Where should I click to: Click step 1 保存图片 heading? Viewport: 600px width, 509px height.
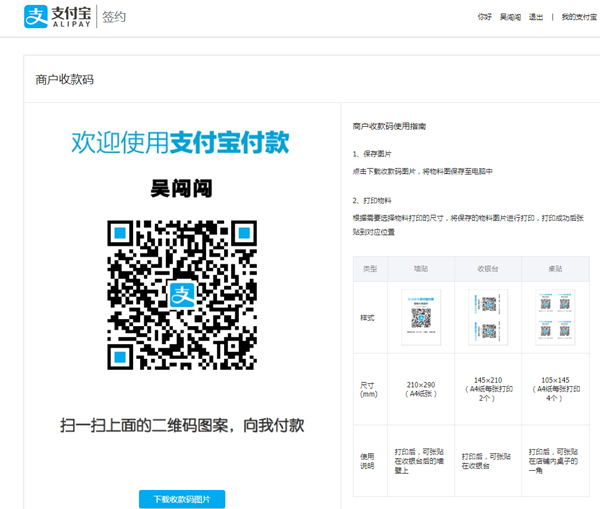pyautogui.click(x=372, y=154)
